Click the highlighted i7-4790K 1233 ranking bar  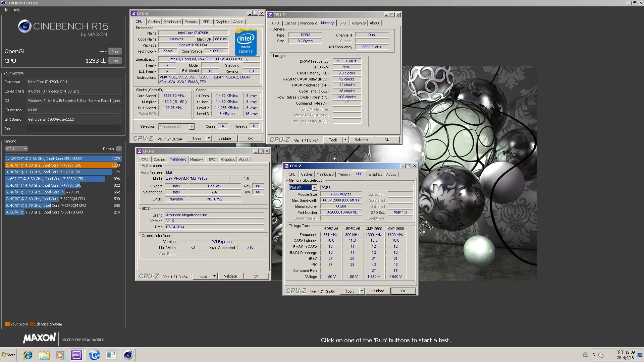tap(63, 165)
